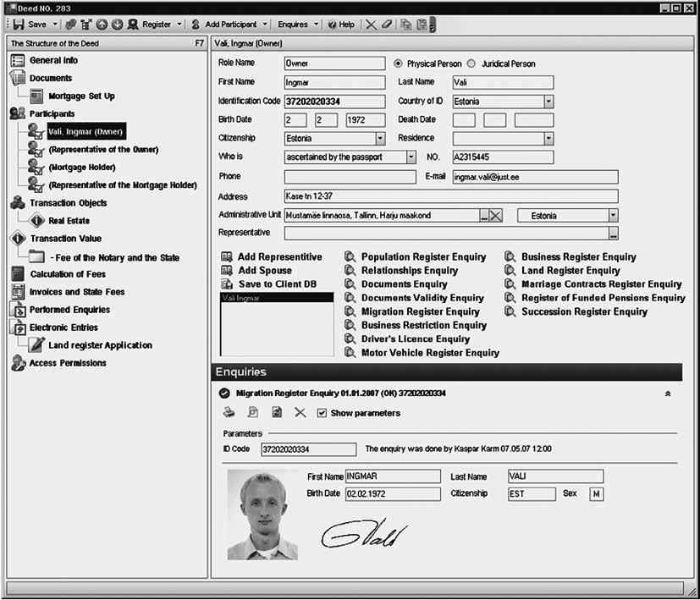Open the Who is identification dropdown
The width and height of the screenshot is (700, 600).
pos(411,157)
